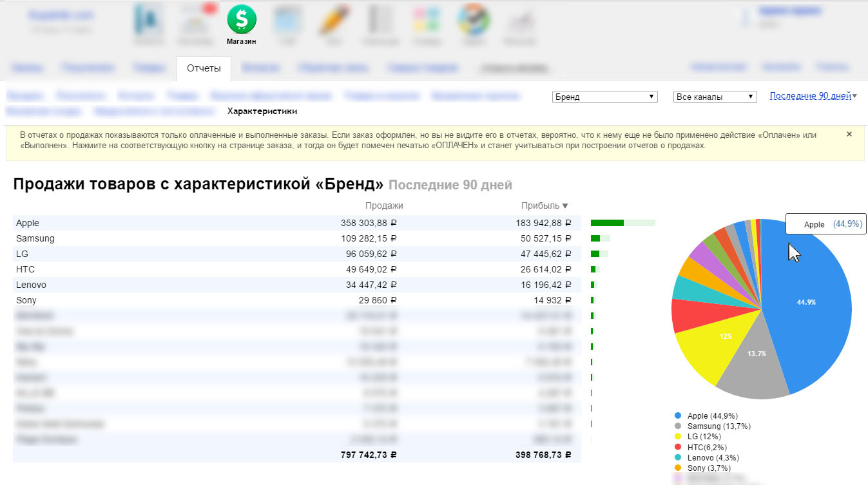The image size is (868, 485).
Task: Click HTC profit value 26 614,02 ₽
Action: (546, 269)
